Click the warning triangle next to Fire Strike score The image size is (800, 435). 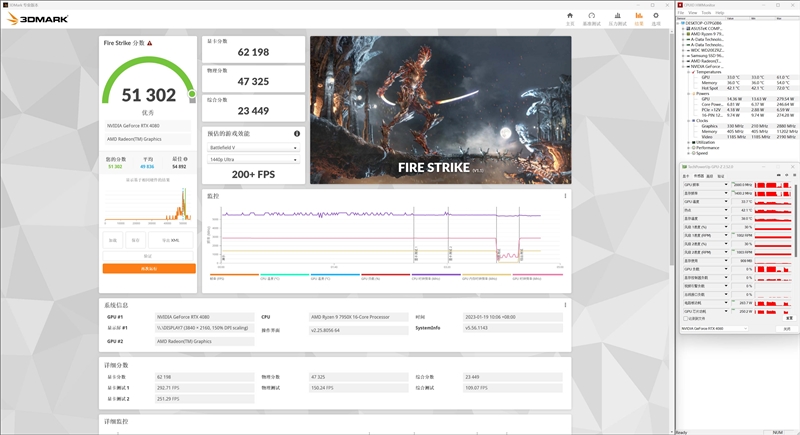[x=150, y=43]
